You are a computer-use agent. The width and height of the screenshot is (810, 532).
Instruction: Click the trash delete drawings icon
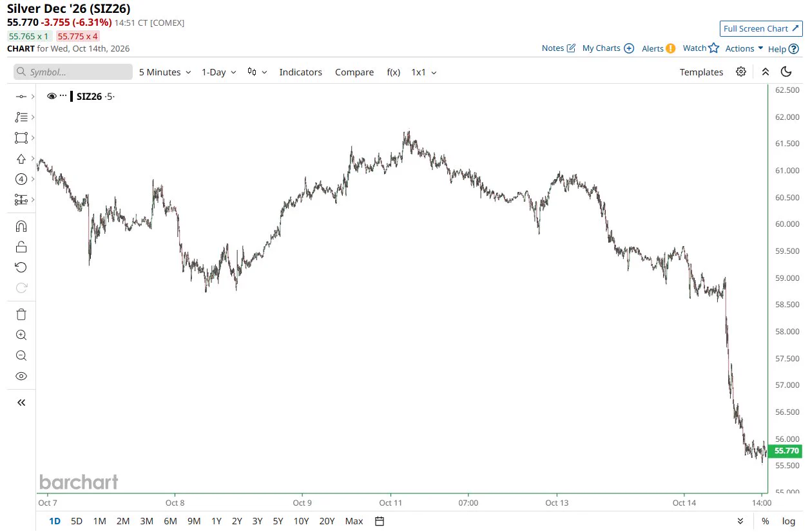[21, 314]
